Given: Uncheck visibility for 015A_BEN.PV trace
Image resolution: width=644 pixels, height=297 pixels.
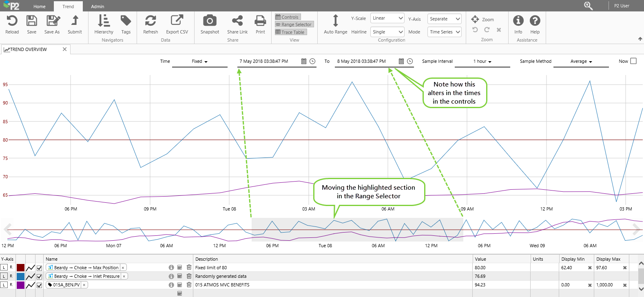Looking at the screenshot, I should [39, 285].
